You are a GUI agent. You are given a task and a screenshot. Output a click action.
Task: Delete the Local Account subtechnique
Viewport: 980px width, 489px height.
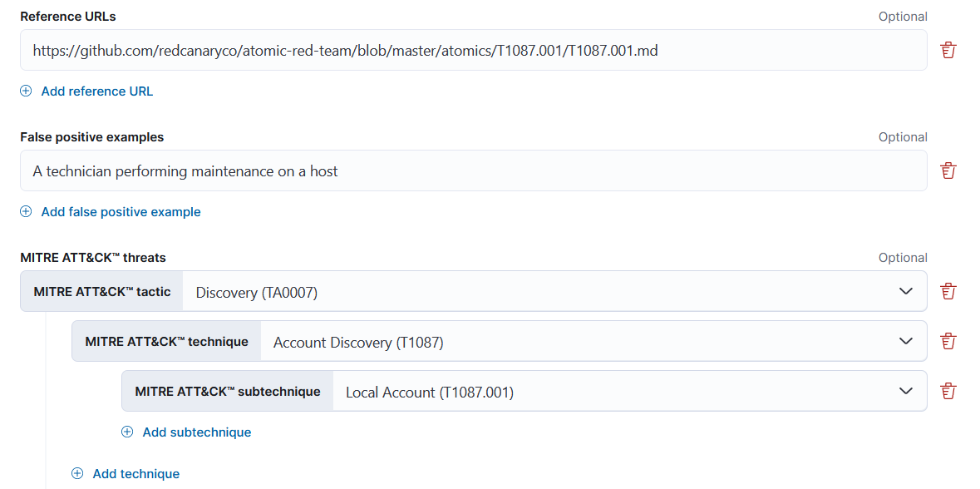pyautogui.click(x=948, y=391)
